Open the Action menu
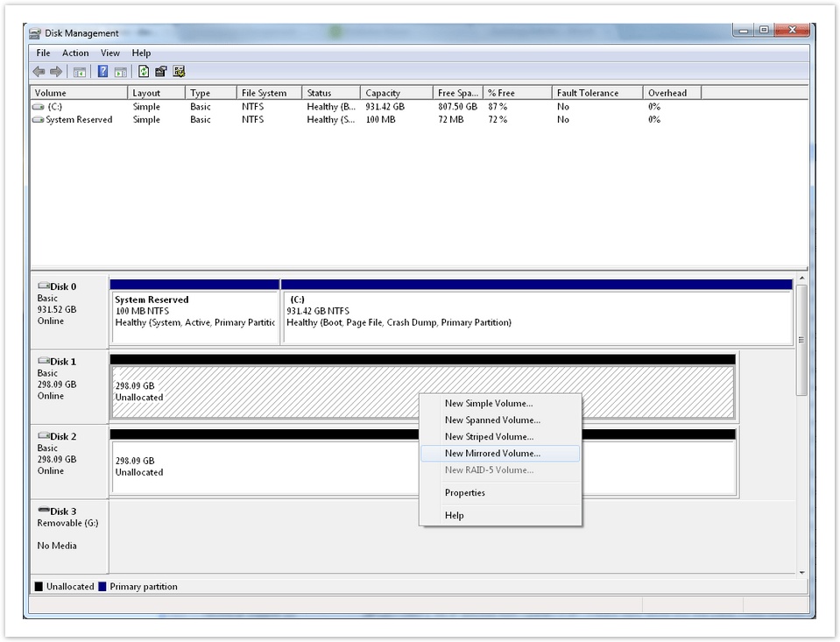The width and height of the screenshot is (840, 642). point(75,53)
